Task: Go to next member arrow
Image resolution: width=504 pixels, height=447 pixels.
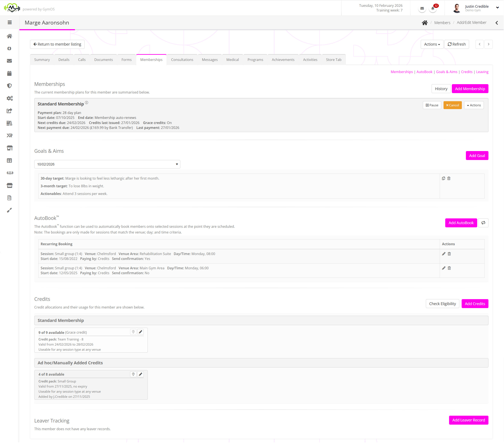Action: click(x=488, y=44)
